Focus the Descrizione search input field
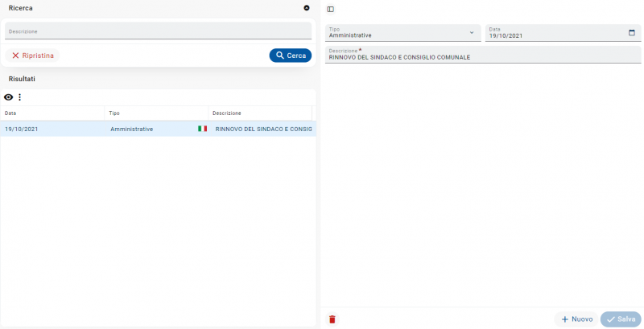 tap(158, 31)
